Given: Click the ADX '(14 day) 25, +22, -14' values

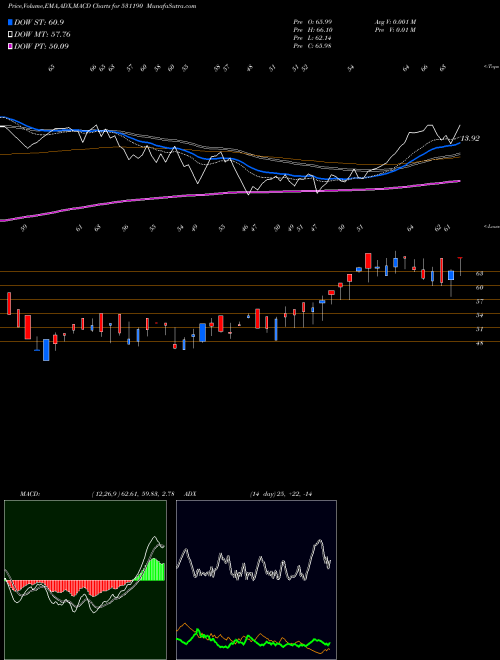Looking at the screenshot, I should pyautogui.click(x=281, y=494).
